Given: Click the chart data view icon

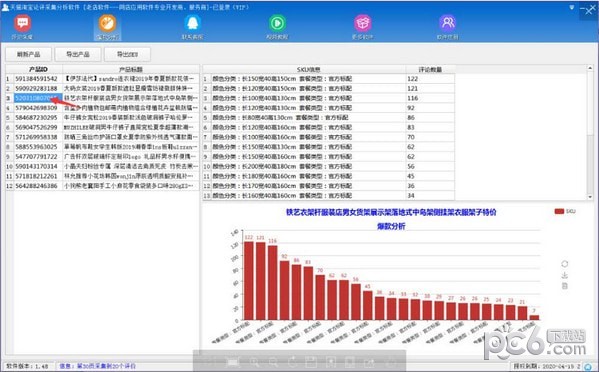Looking at the screenshot, I should pos(565,286).
